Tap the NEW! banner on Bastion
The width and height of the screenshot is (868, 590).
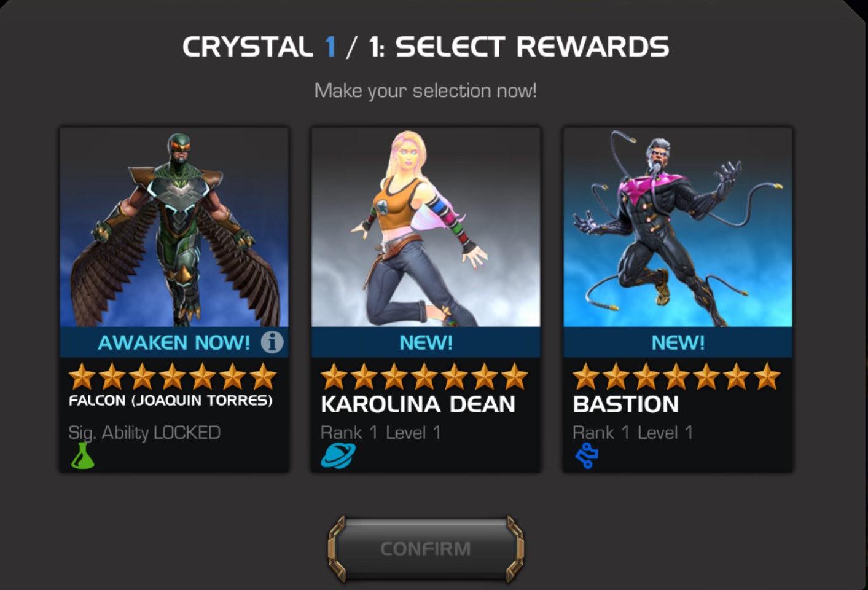pyautogui.click(x=678, y=342)
